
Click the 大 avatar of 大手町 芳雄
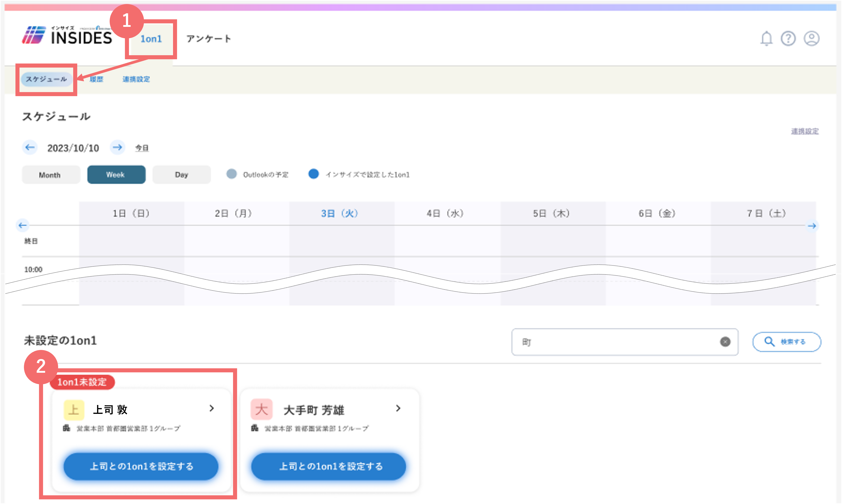262,410
